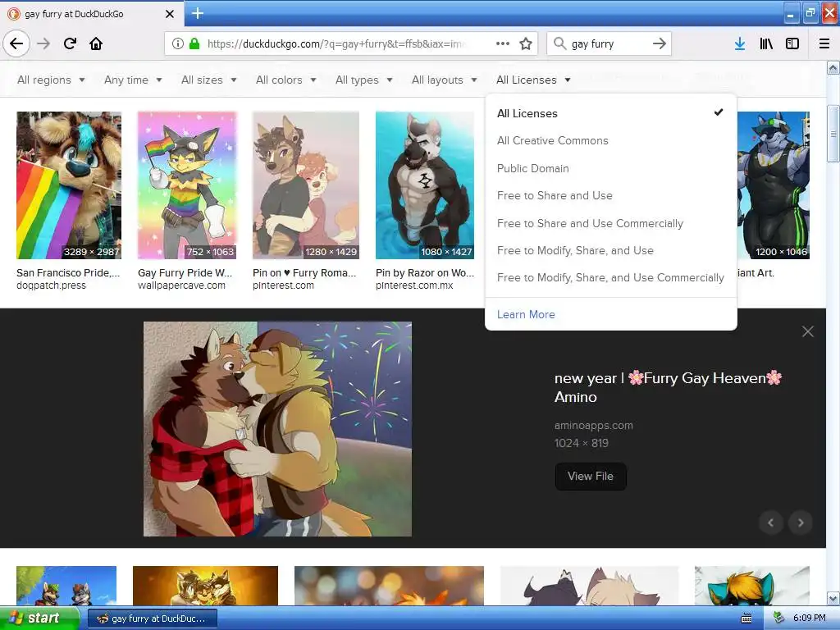Open the wallpapercave.com result link
This screenshot has width=840, height=630.
click(181, 285)
